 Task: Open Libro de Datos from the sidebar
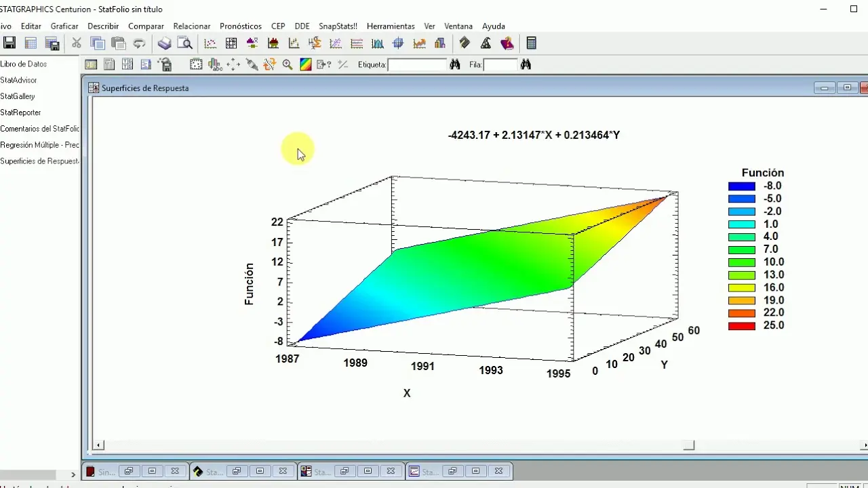pos(24,64)
